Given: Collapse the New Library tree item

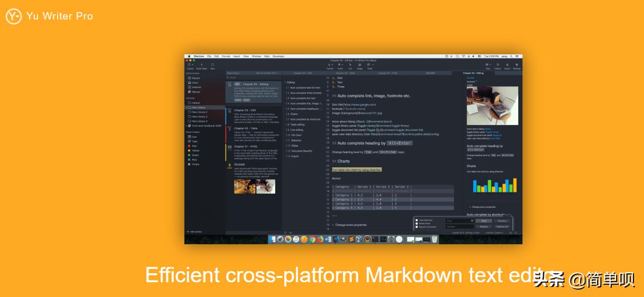Looking at the screenshot, I should (x=186, y=108).
